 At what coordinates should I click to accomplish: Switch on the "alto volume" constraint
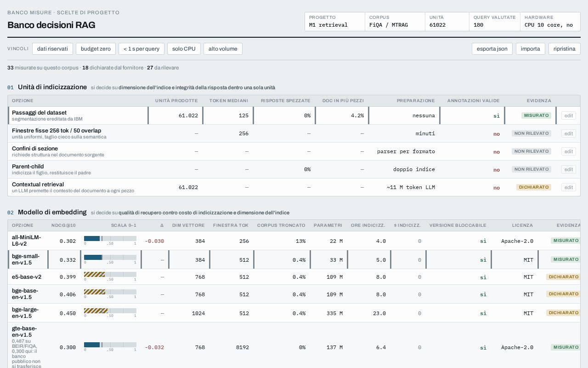(x=223, y=49)
